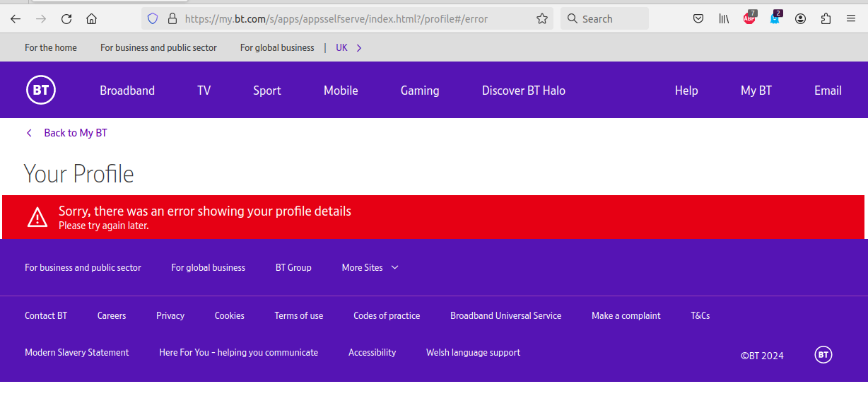
Task: Open Careers footer link
Action: [112, 315]
